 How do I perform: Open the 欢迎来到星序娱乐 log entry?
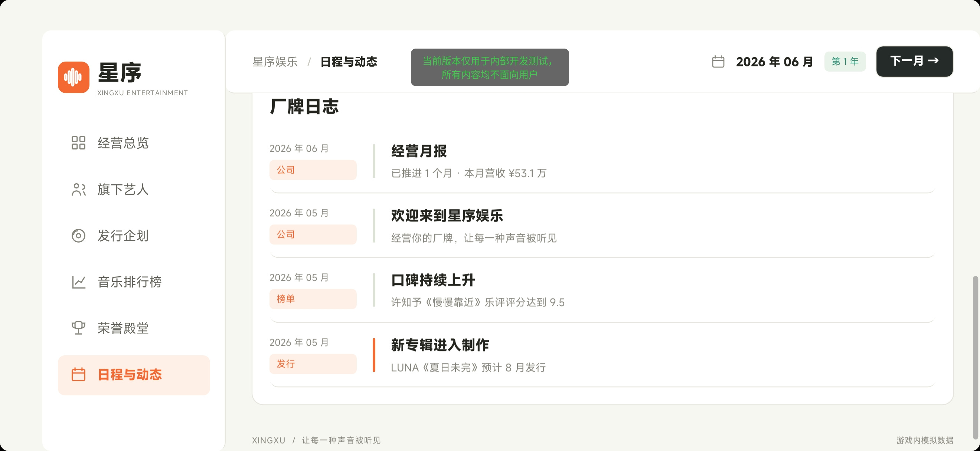pyautogui.click(x=447, y=215)
